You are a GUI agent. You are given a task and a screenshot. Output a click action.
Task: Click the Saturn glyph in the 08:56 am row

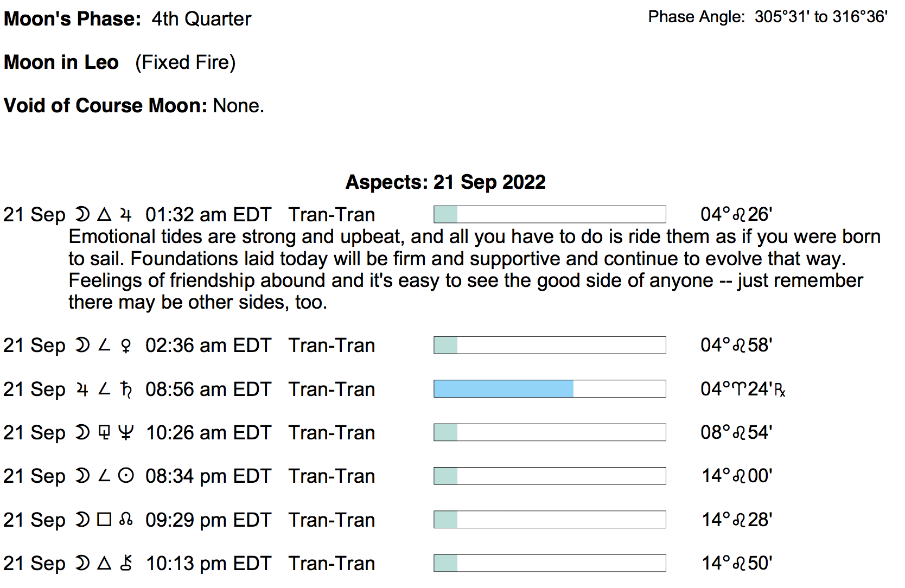click(x=126, y=389)
